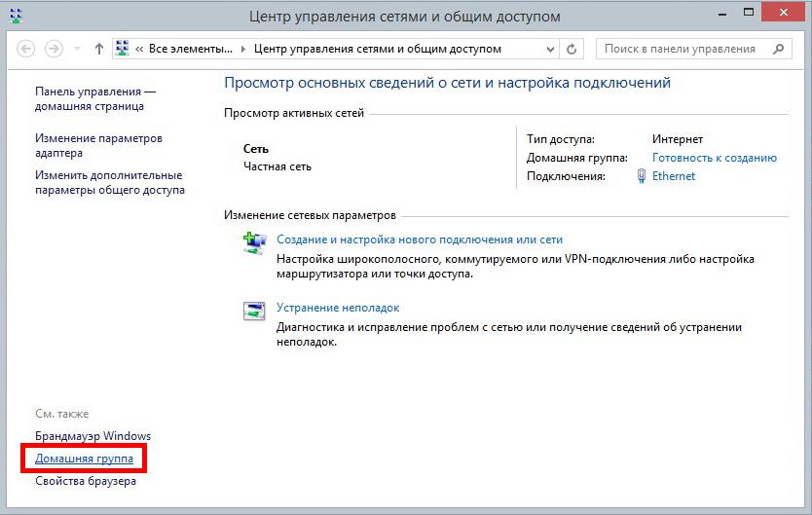Click the network icon in address bar
The height and width of the screenshot is (515, 812).
pos(123,48)
